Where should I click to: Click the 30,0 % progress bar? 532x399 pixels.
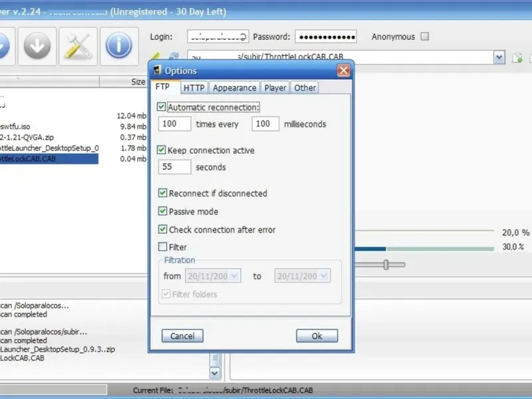point(424,249)
